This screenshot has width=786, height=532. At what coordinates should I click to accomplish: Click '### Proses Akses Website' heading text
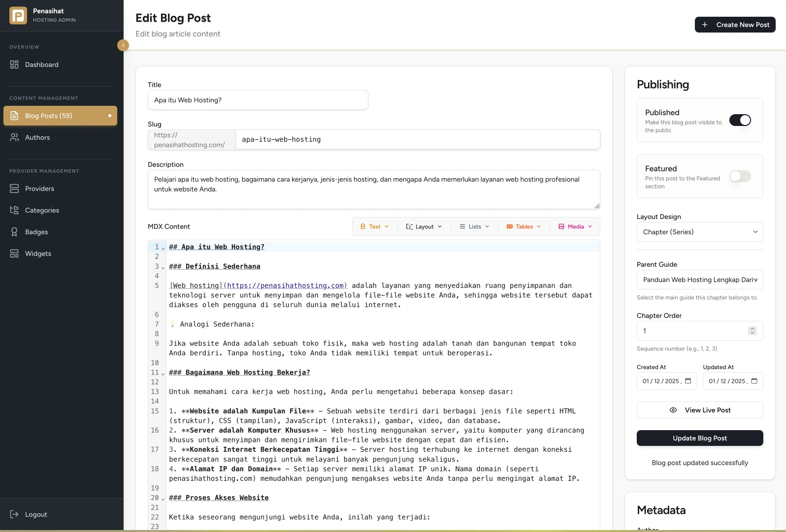(219, 498)
